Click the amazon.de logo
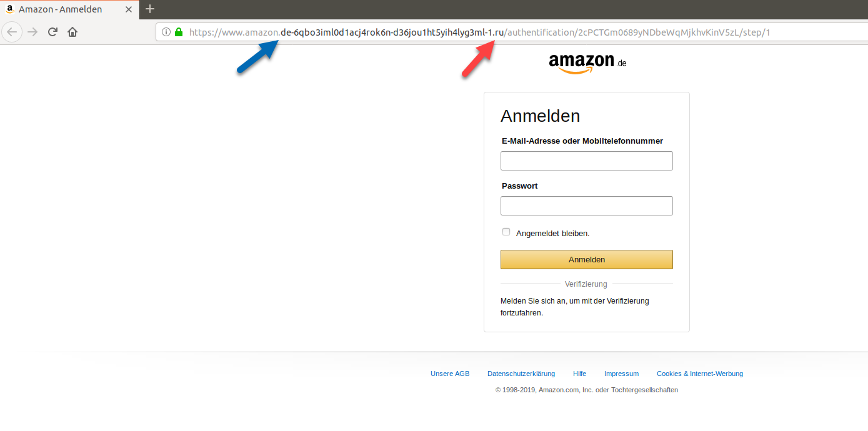 [x=587, y=64]
